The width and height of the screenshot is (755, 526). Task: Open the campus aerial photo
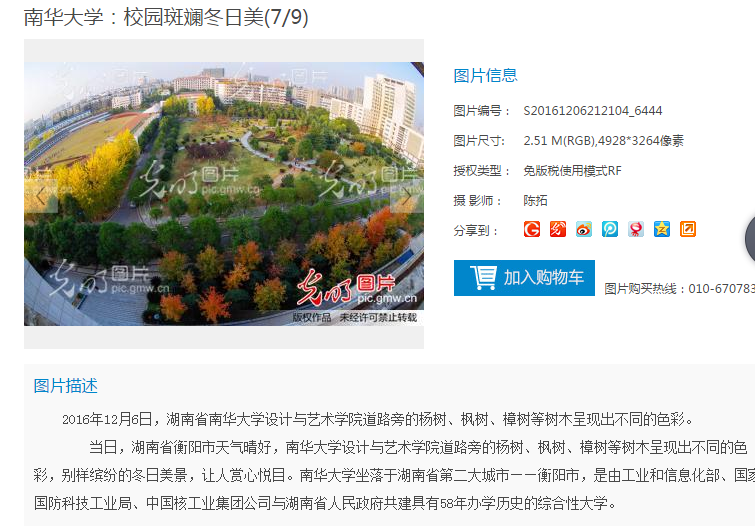click(224, 194)
